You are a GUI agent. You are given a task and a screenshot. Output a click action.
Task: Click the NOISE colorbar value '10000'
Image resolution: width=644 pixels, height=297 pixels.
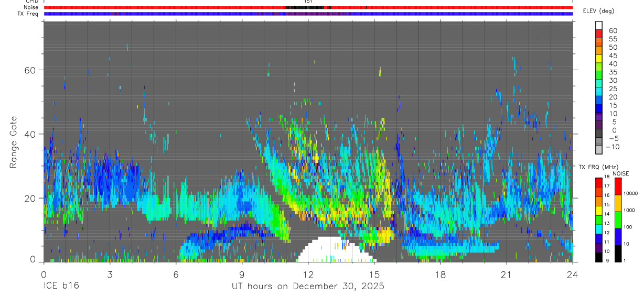(630, 194)
